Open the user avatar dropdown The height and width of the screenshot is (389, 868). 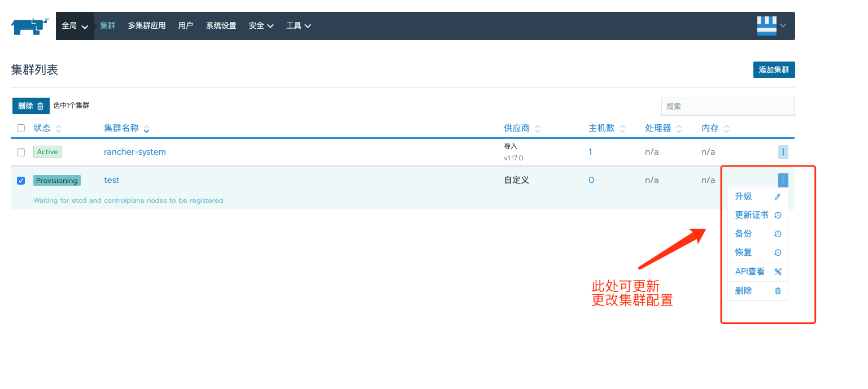pyautogui.click(x=771, y=25)
